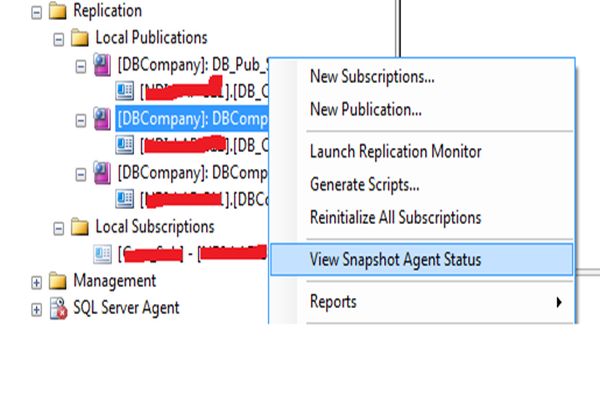Click subscription icon under highlighted publication
The image size is (600, 408).
[x=125, y=145]
